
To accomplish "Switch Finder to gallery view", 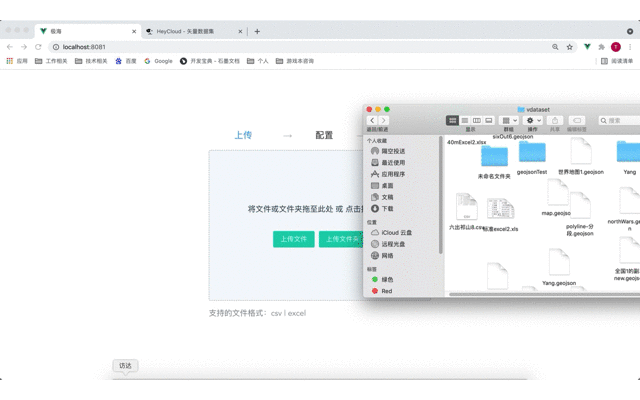I will [x=489, y=120].
